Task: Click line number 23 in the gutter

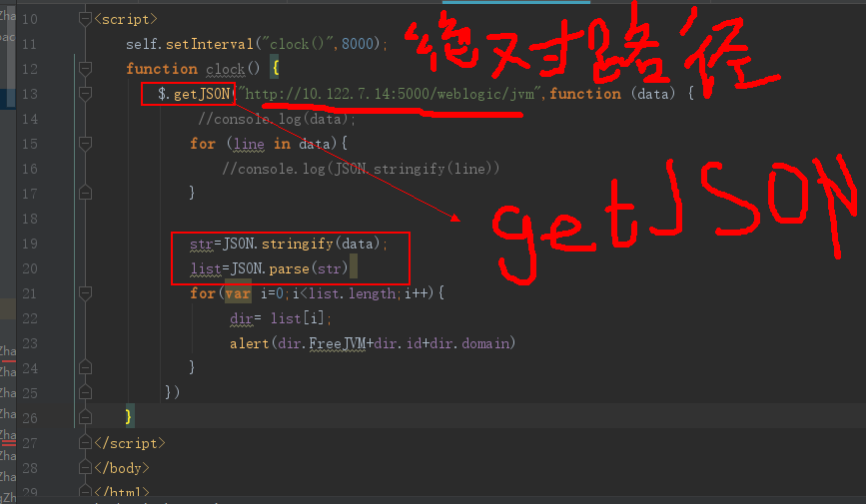Action: [30, 344]
